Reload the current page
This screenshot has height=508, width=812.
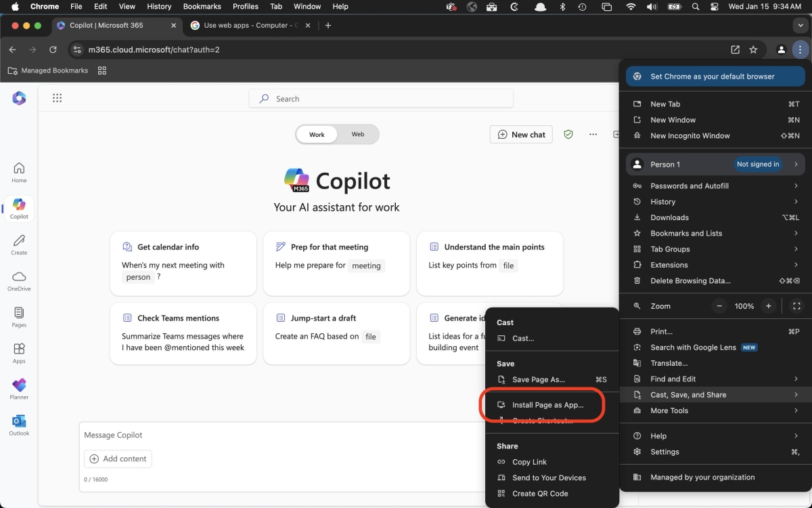[x=53, y=49]
